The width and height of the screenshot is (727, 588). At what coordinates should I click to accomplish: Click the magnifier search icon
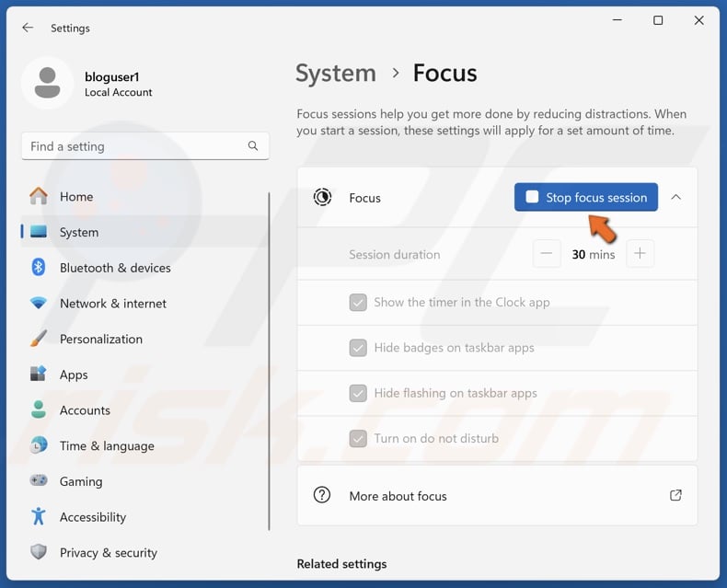coord(253,146)
